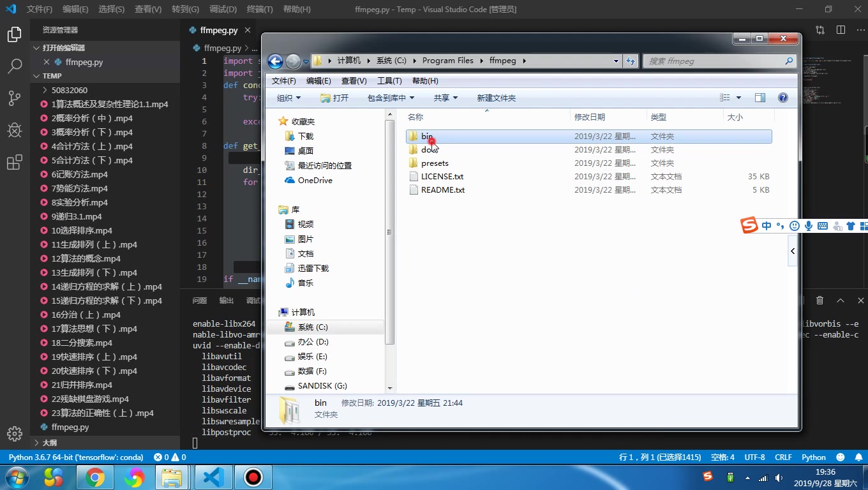Sort by the 修改日期 column header

590,117
